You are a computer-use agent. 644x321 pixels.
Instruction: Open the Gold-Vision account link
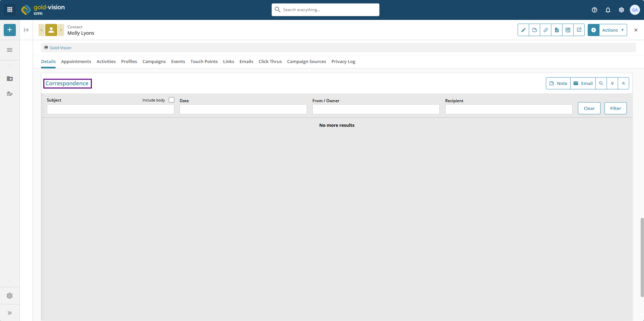click(x=61, y=48)
